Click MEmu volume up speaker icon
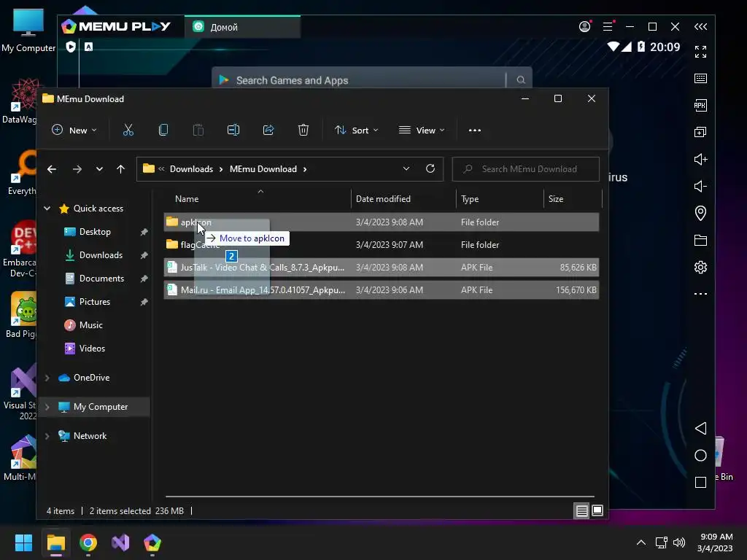 pyautogui.click(x=700, y=159)
